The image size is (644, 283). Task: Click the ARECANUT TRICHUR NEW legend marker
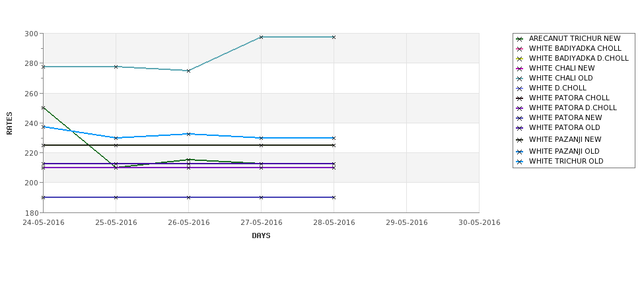tap(520, 39)
